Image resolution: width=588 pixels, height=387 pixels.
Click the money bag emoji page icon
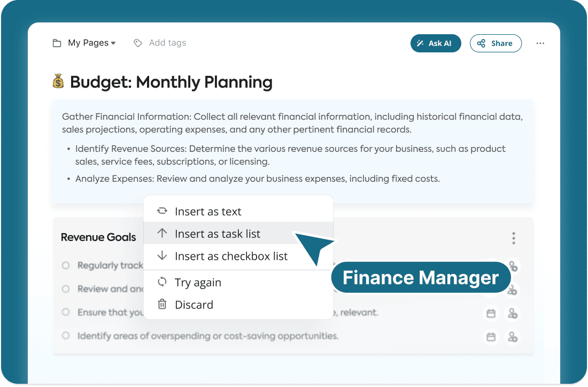58,81
